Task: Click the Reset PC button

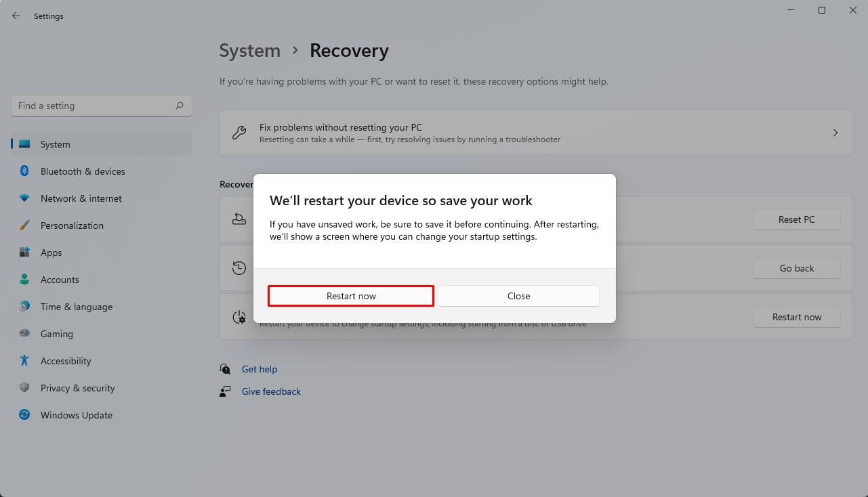Action: (x=797, y=219)
